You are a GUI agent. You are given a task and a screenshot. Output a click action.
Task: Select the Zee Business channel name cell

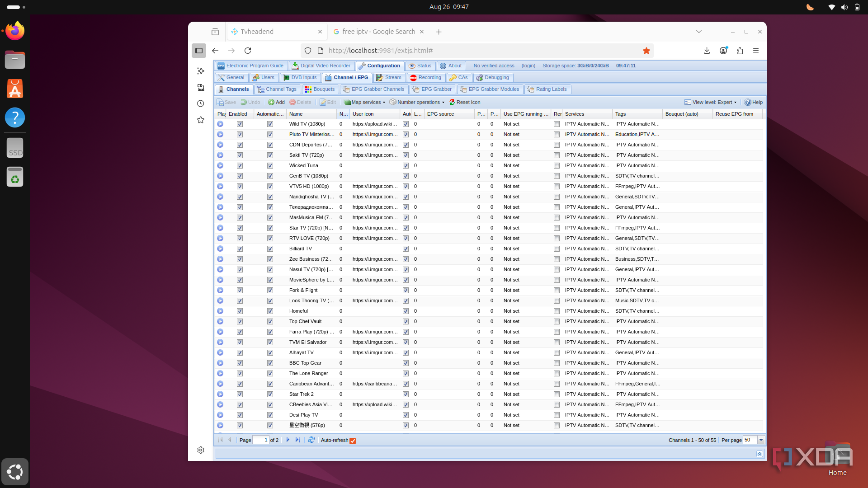coord(311,259)
